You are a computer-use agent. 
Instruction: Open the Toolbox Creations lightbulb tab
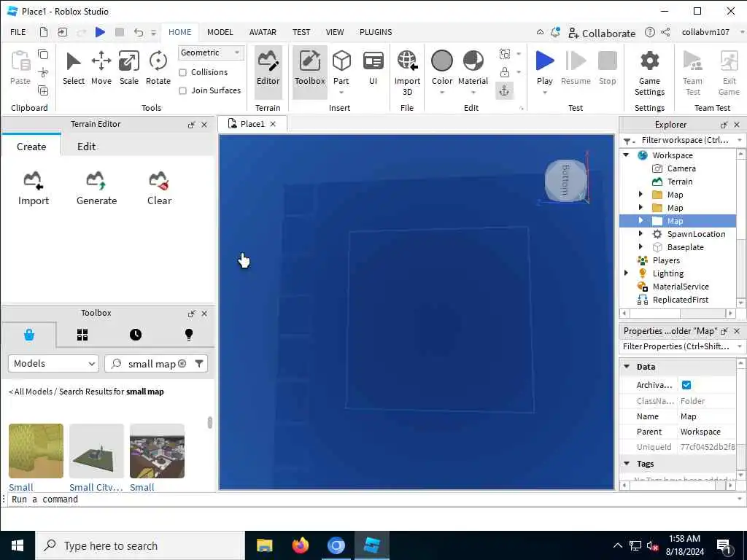[189, 335]
